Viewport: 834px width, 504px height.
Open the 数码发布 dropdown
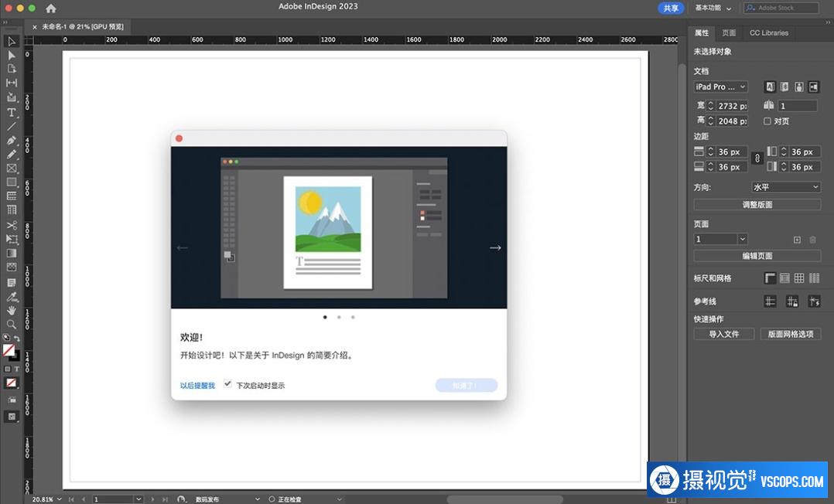click(x=227, y=499)
